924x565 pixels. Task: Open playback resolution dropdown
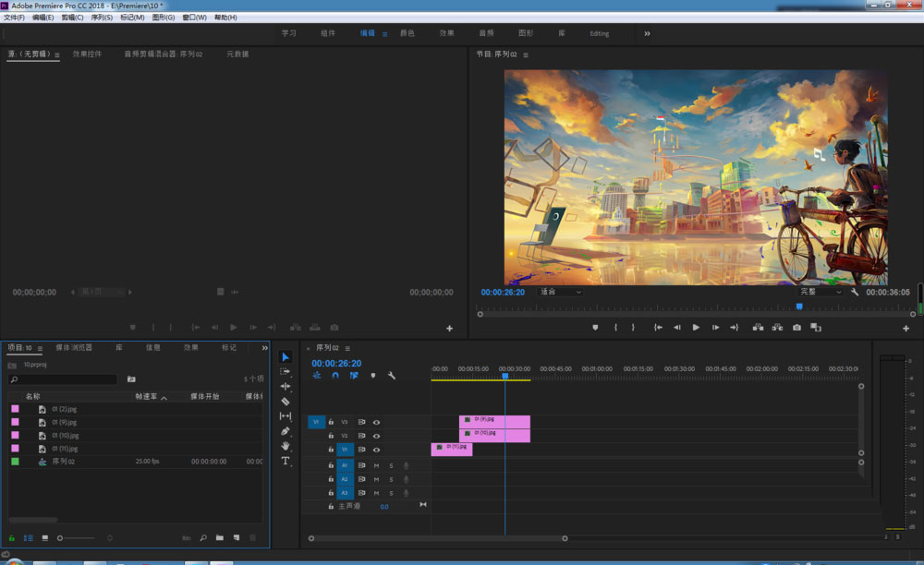[x=821, y=292]
